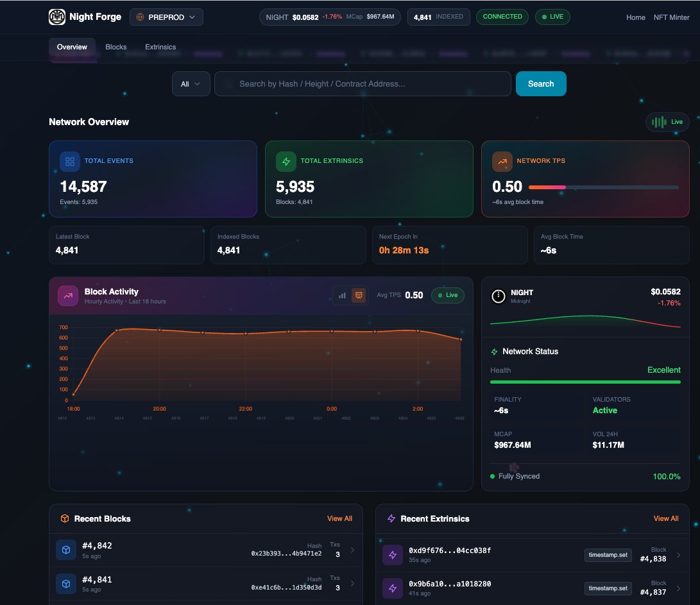Click the Total Extrinsics lightning icon
700x605 pixels.
tap(286, 161)
